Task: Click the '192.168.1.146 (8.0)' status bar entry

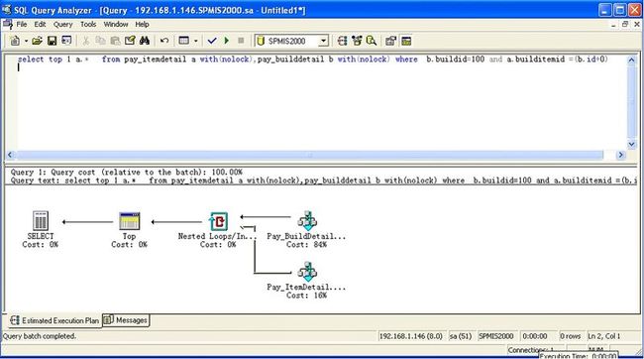Action: (x=411, y=336)
